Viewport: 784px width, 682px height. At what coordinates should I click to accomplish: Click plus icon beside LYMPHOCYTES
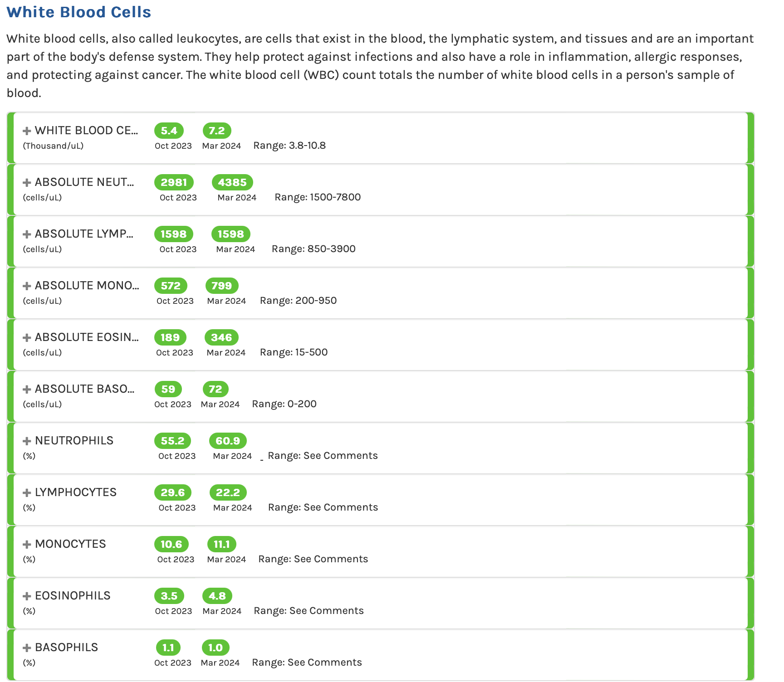coord(27,493)
